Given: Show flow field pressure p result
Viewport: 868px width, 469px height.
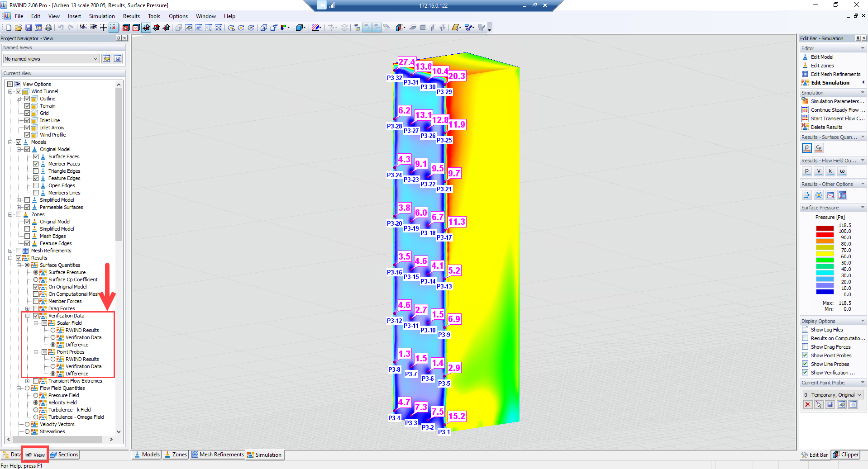Looking at the screenshot, I should pyautogui.click(x=806, y=171).
